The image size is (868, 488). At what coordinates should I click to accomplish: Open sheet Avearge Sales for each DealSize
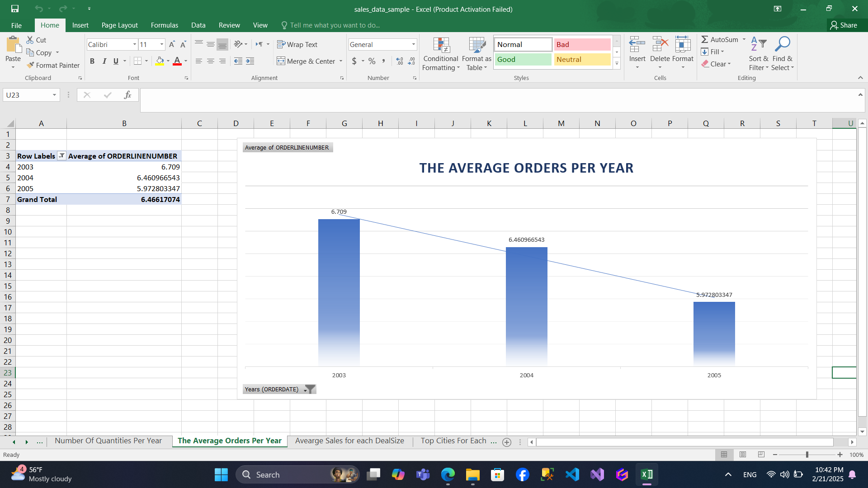(x=349, y=441)
